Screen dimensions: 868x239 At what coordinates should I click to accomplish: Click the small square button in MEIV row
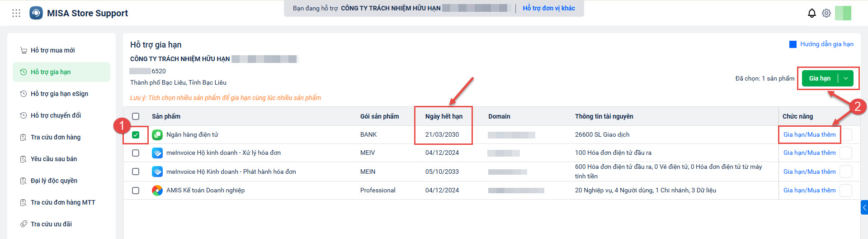click(x=846, y=153)
